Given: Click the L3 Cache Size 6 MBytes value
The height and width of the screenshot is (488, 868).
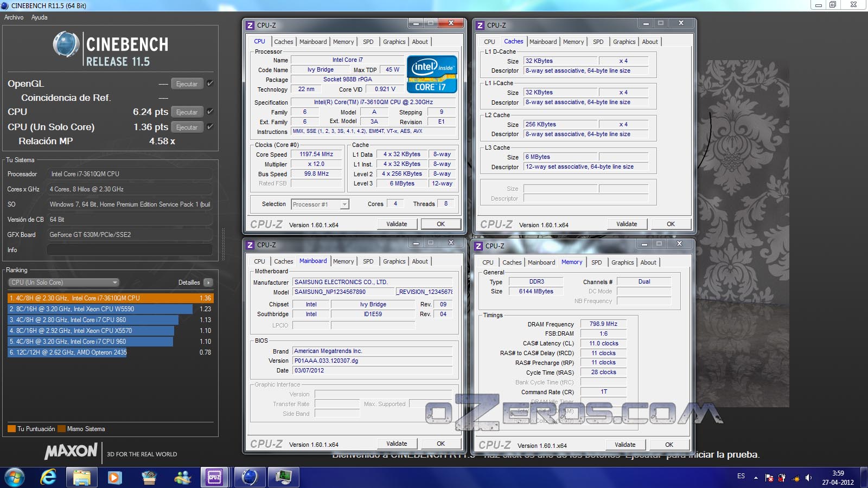Looking at the screenshot, I should click(x=560, y=157).
